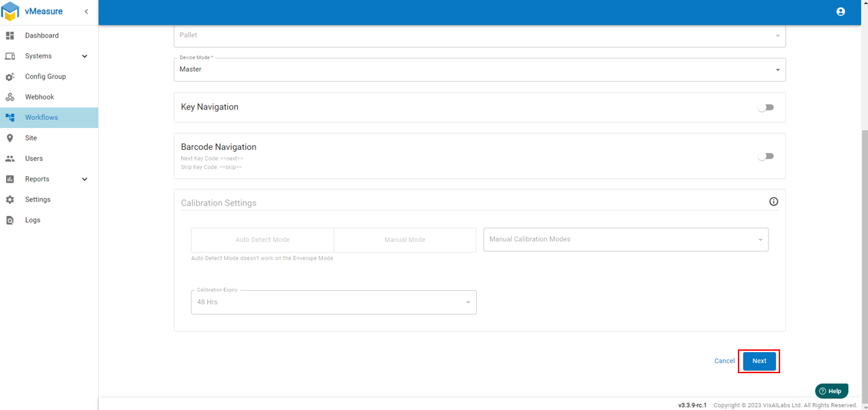This screenshot has height=410, width=868.
Task: Open the Pallet dropdown
Action: pos(480,35)
